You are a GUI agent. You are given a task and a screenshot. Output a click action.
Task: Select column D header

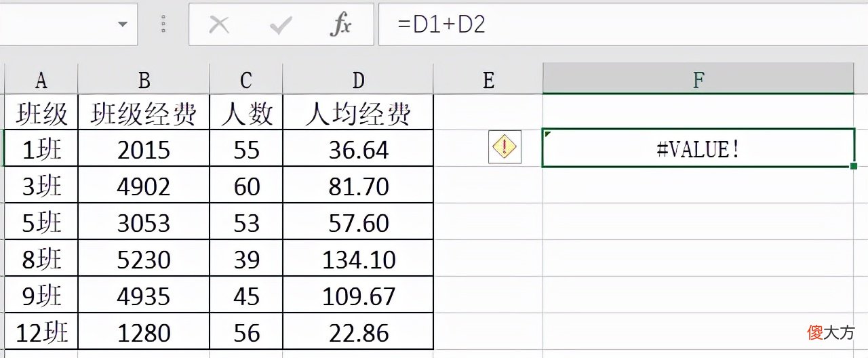pos(358,80)
